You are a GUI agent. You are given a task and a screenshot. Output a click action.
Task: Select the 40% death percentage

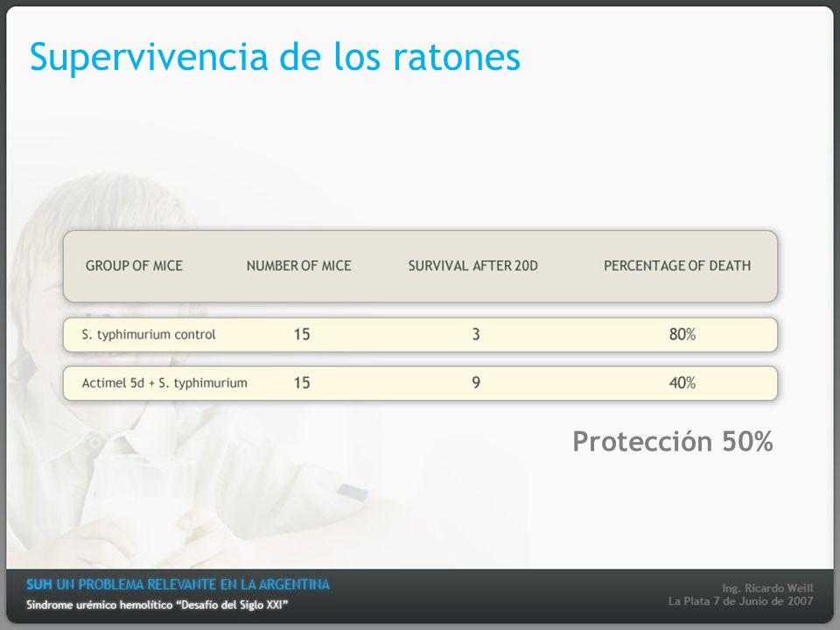tap(682, 383)
